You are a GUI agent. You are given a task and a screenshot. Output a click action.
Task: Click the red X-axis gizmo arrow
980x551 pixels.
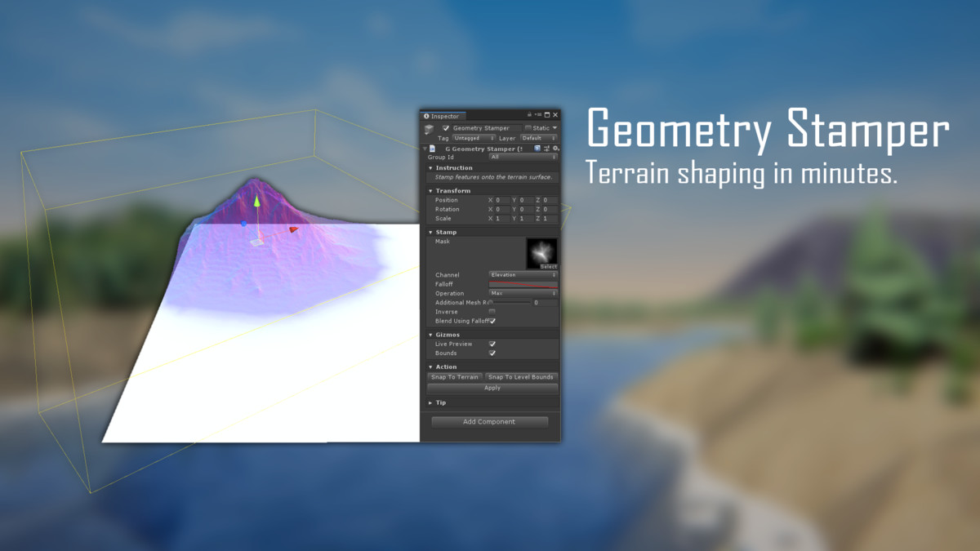[293, 229]
